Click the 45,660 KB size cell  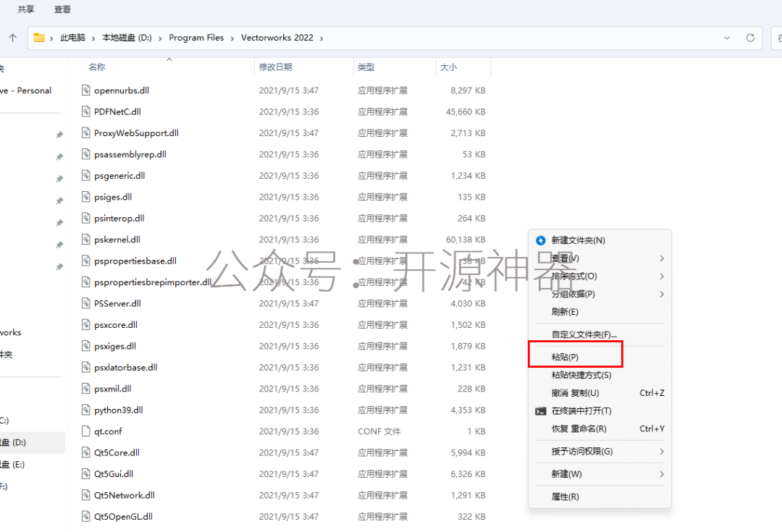tap(466, 111)
